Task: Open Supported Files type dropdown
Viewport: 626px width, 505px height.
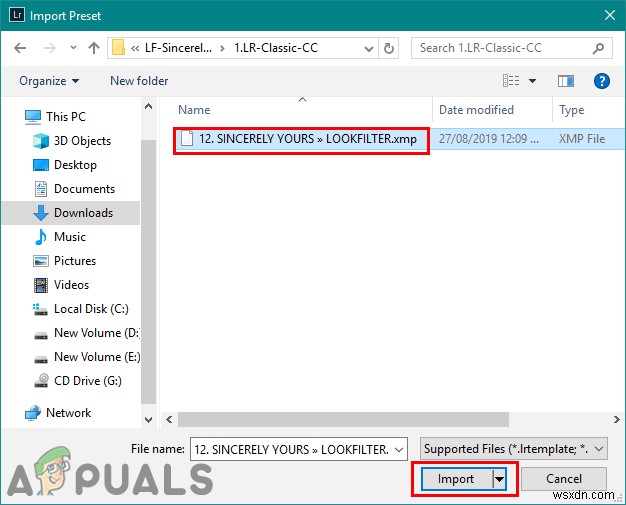Action: click(x=514, y=449)
